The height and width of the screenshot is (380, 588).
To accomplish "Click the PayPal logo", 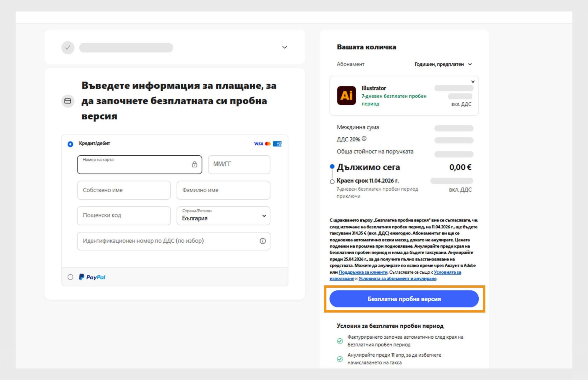I will pyautogui.click(x=92, y=277).
